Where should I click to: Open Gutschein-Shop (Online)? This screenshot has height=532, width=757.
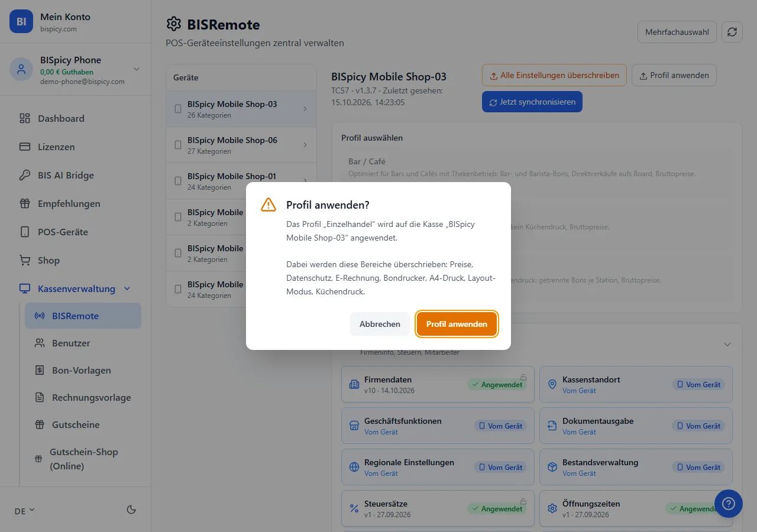pos(83,459)
